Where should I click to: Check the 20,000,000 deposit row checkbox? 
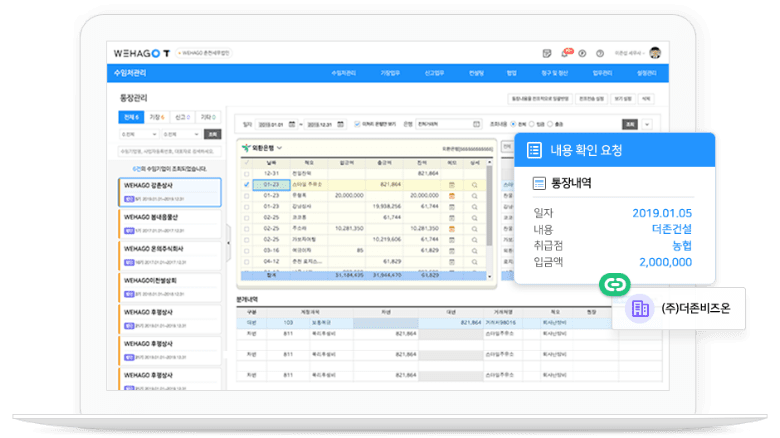[x=246, y=196]
